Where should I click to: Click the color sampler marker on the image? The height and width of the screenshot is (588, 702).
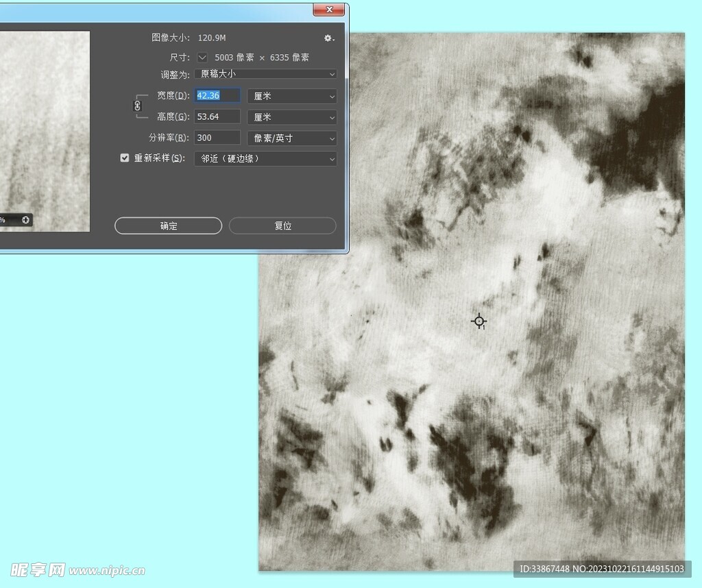pos(479,321)
